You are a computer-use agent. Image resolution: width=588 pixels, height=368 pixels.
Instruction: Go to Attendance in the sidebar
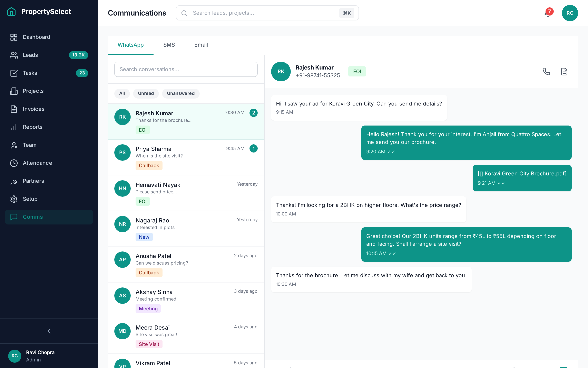point(49,163)
